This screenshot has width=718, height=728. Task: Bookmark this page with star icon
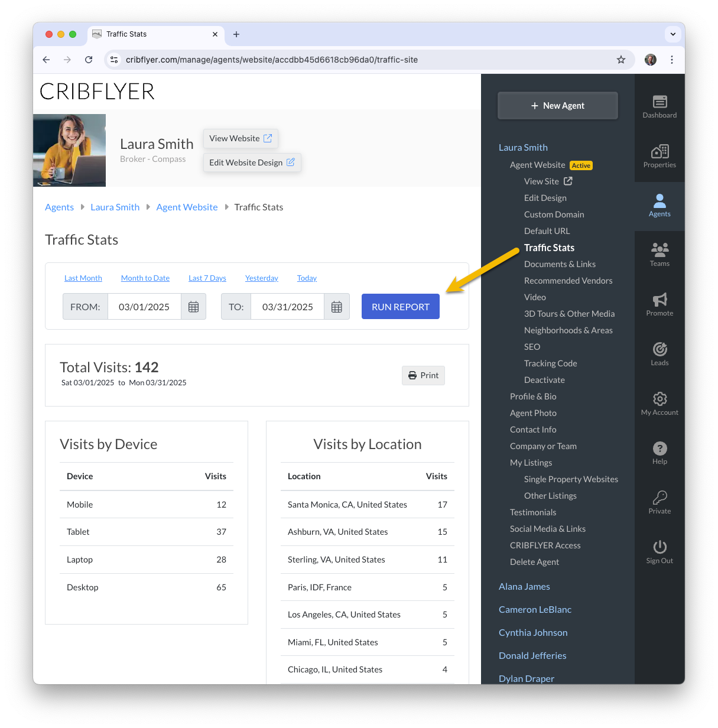point(621,60)
